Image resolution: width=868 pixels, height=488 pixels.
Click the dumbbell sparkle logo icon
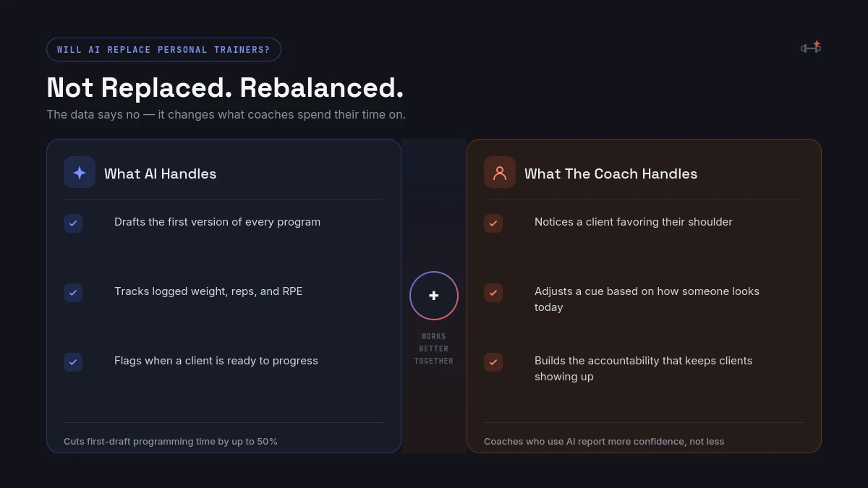point(811,47)
